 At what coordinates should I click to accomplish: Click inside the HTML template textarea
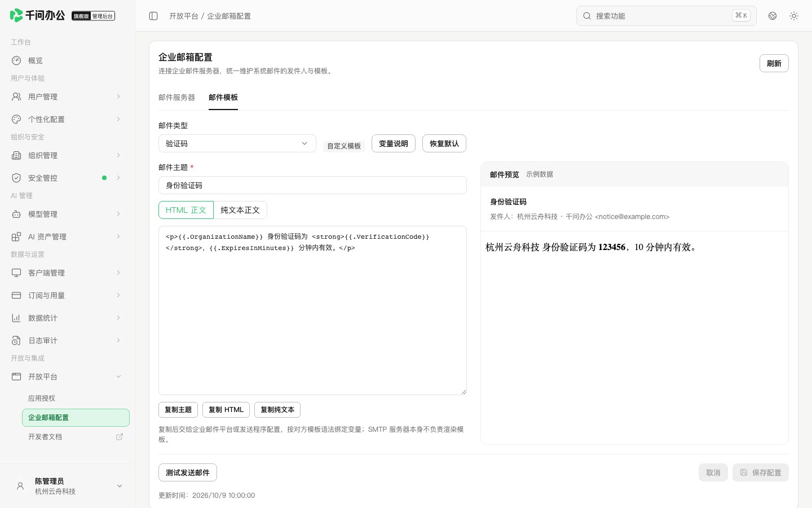312,310
